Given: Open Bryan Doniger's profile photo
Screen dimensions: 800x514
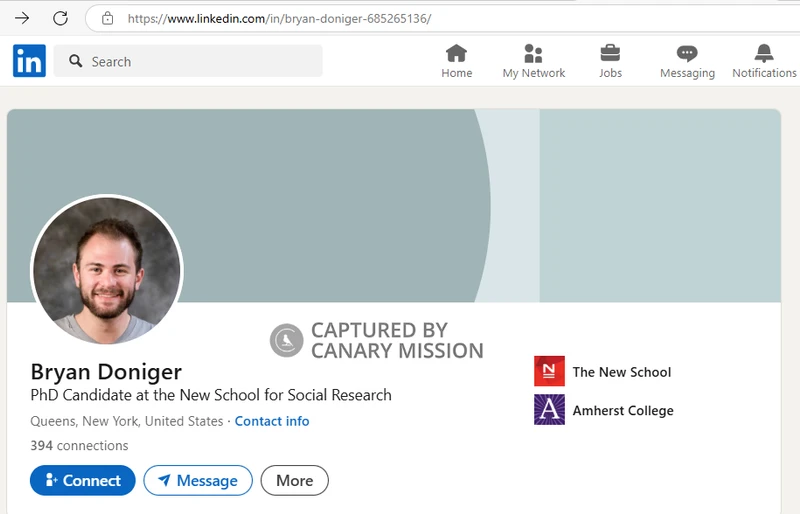Looking at the screenshot, I should (107, 270).
